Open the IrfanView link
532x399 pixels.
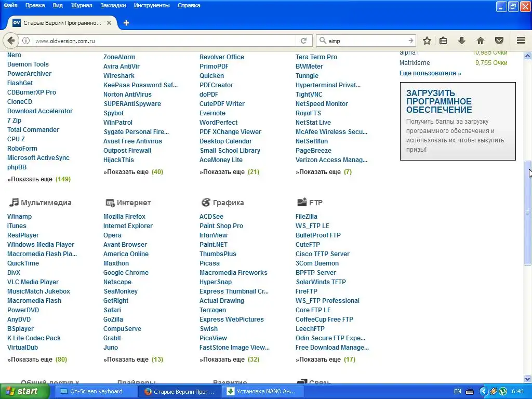pyautogui.click(x=214, y=235)
